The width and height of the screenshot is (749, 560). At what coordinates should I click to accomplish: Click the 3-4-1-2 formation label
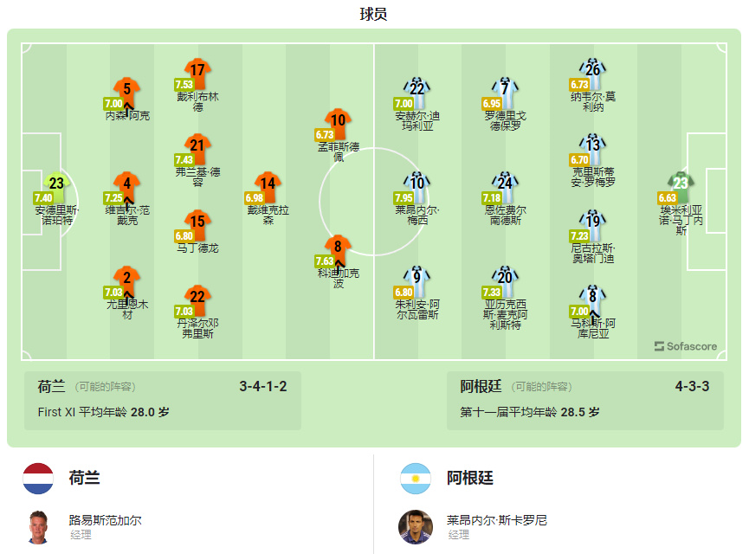263,386
